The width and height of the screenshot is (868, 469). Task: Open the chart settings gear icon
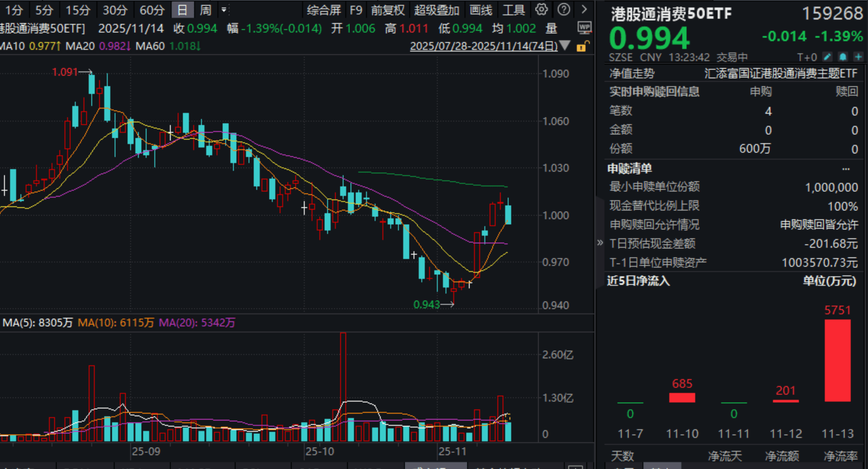tap(540, 10)
